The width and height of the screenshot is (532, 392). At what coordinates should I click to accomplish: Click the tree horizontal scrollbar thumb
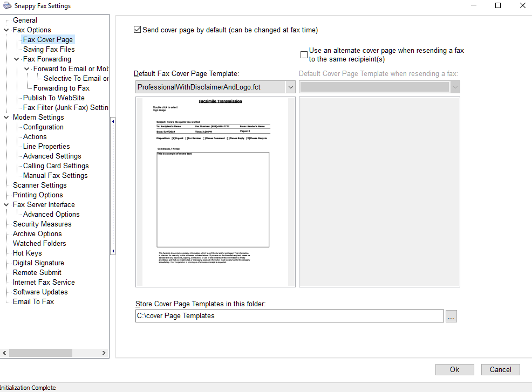[40, 353]
